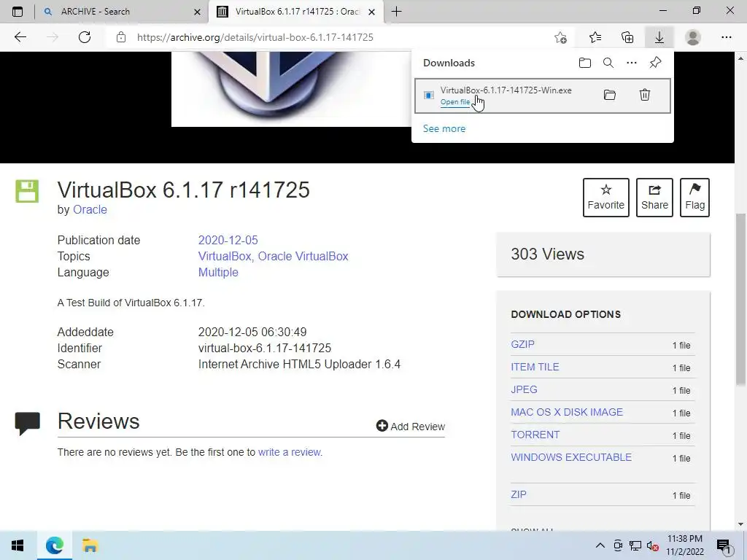Click the 303 Views text

tap(547, 254)
